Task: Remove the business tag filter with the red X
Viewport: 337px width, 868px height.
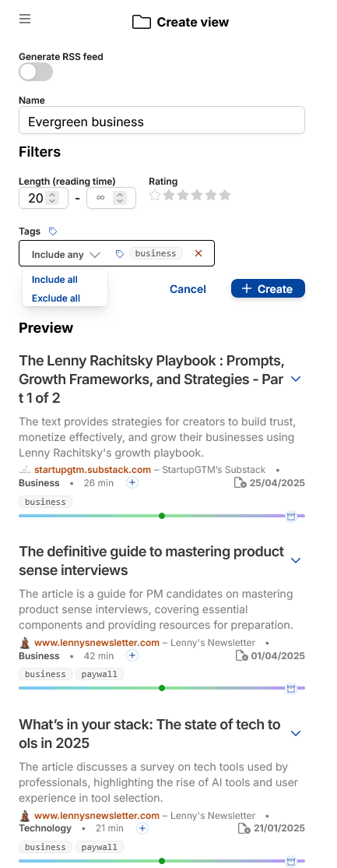Action: click(198, 253)
